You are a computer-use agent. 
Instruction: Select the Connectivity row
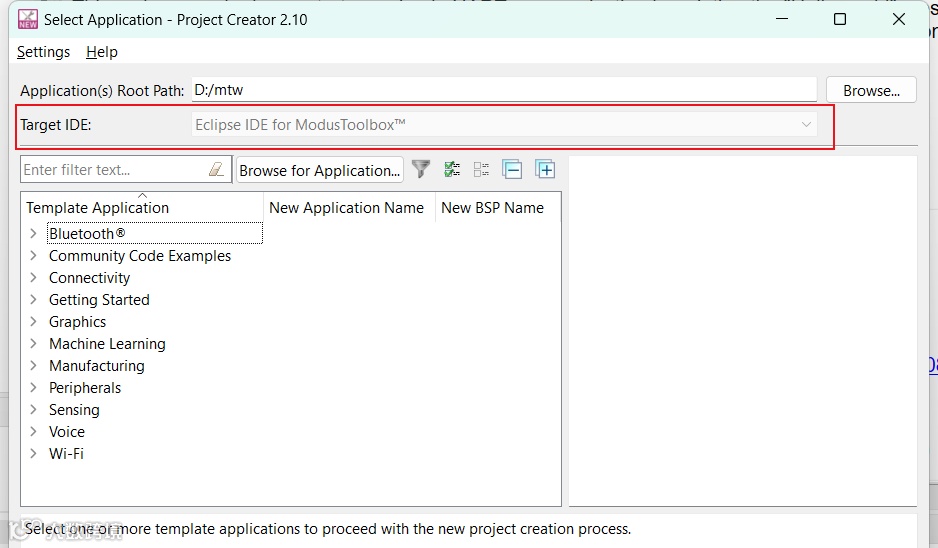pos(89,278)
